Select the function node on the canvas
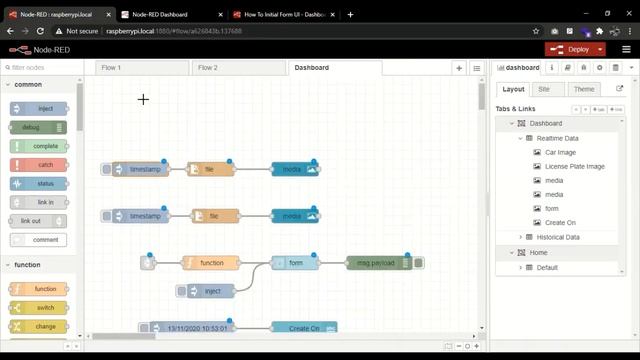The width and height of the screenshot is (640, 360). (x=211, y=263)
